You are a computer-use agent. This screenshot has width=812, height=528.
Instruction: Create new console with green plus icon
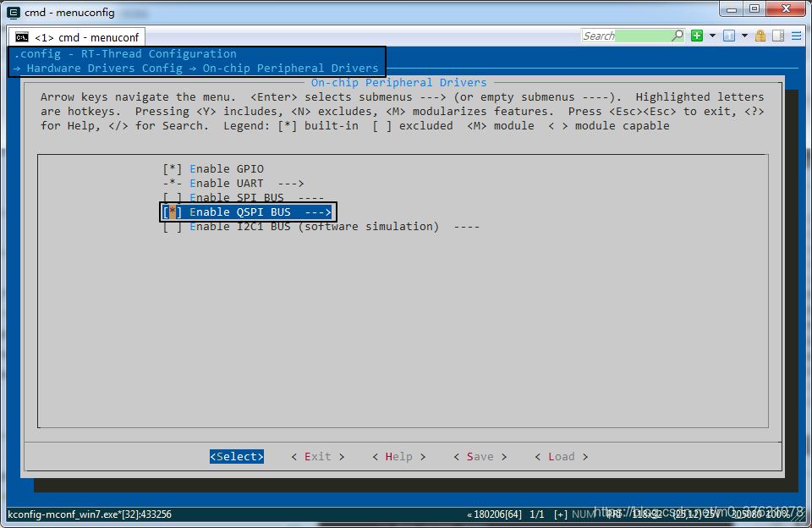pos(697,36)
